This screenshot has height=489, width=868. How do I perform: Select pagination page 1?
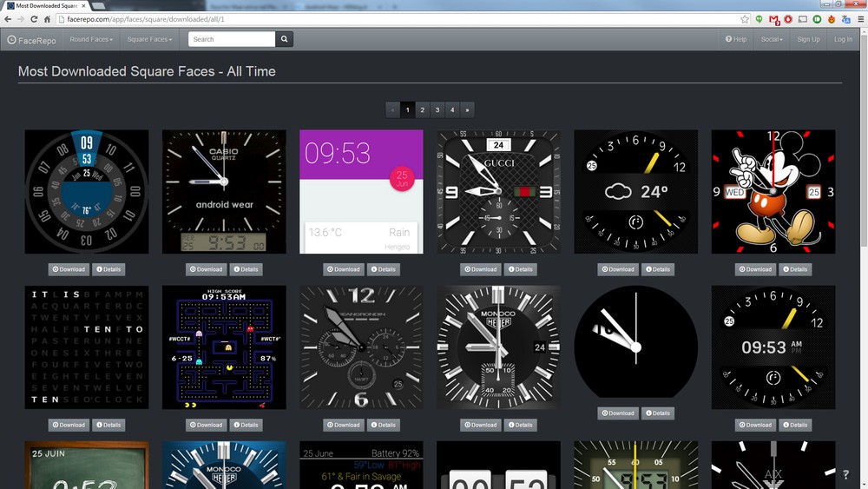pos(407,109)
